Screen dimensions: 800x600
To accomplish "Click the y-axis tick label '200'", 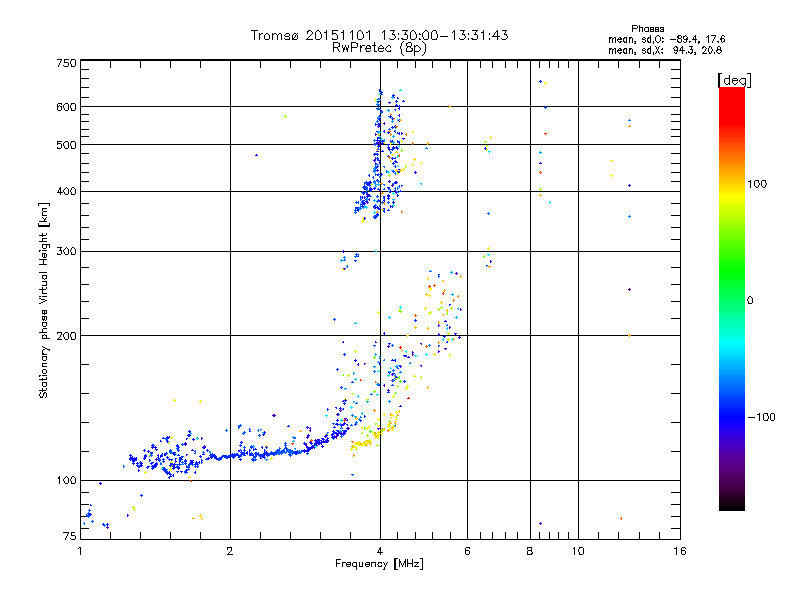I will click(66, 336).
